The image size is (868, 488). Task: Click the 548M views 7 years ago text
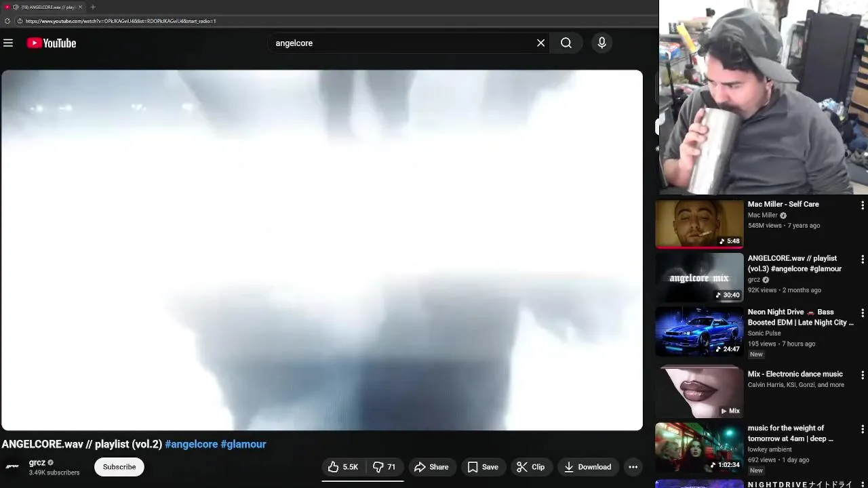click(784, 226)
